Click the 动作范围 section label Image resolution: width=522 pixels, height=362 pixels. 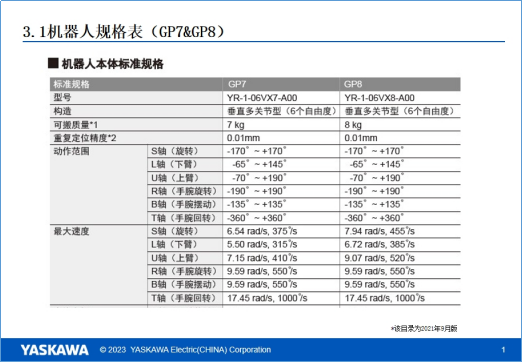[x=71, y=151]
